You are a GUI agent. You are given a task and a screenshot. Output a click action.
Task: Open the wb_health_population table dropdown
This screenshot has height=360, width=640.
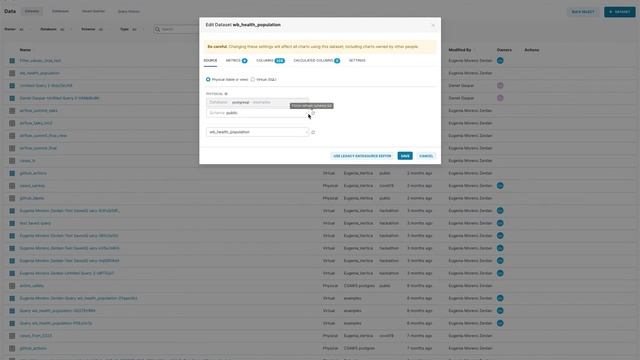(x=258, y=132)
